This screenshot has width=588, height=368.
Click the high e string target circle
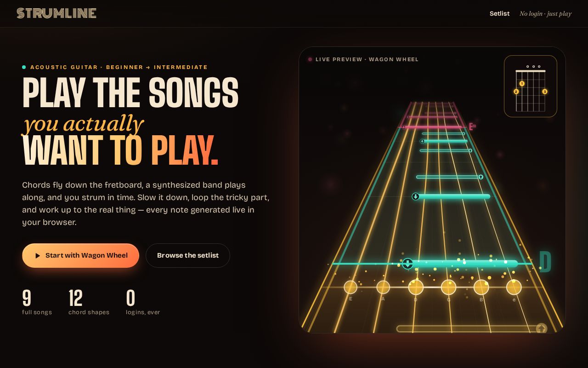point(514,287)
